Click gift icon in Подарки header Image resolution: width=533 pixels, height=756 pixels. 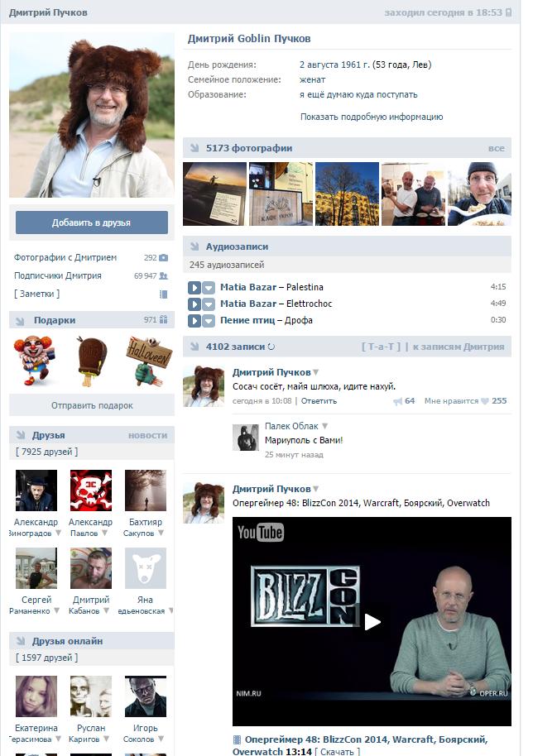(164, 319)
